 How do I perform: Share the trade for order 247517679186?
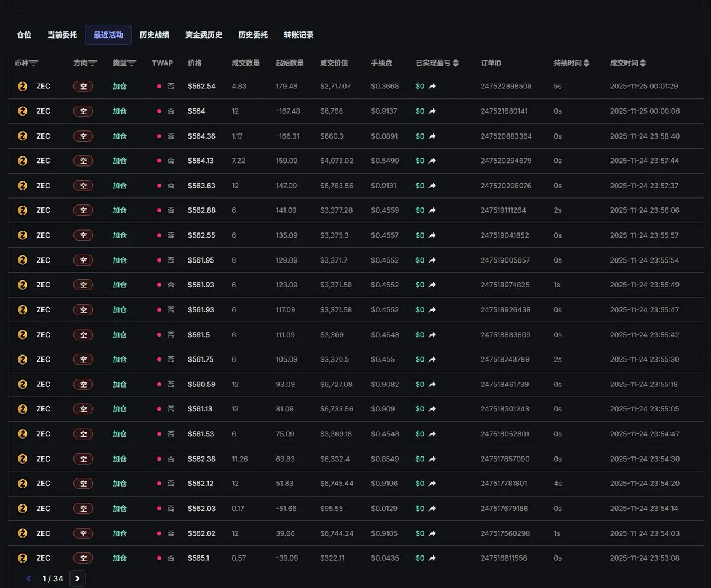pos(433,509)
